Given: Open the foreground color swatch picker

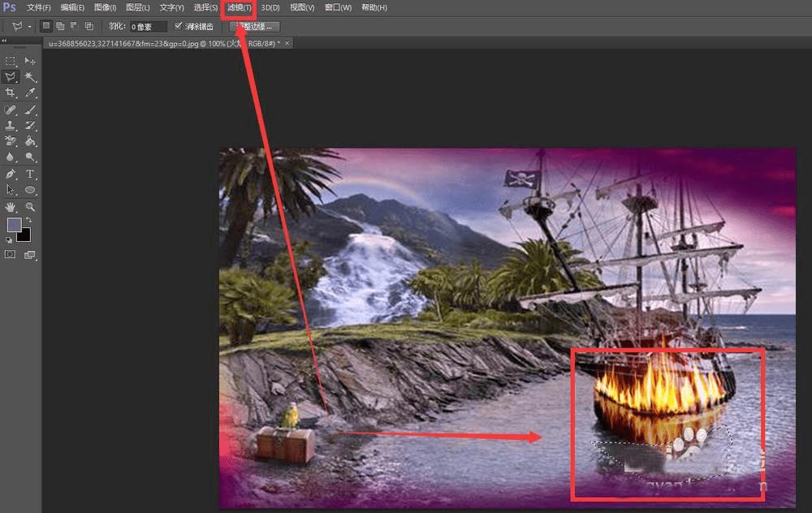Looking at the screenshot, I should pyautogui.click(x=14, y=224).
